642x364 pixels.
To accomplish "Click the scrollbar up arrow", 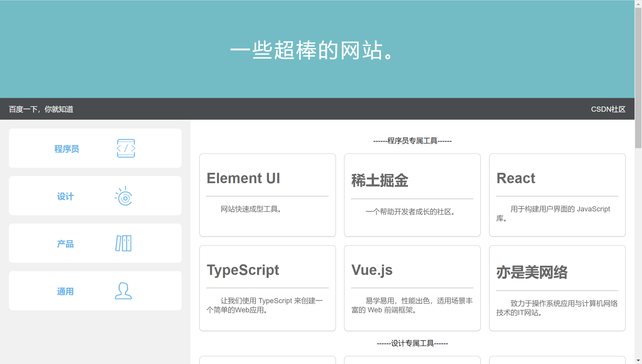I will (x=638, y=4).
